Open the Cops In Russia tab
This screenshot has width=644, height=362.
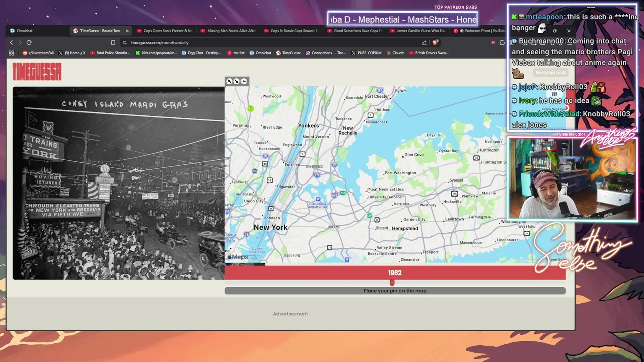point(290,31)
